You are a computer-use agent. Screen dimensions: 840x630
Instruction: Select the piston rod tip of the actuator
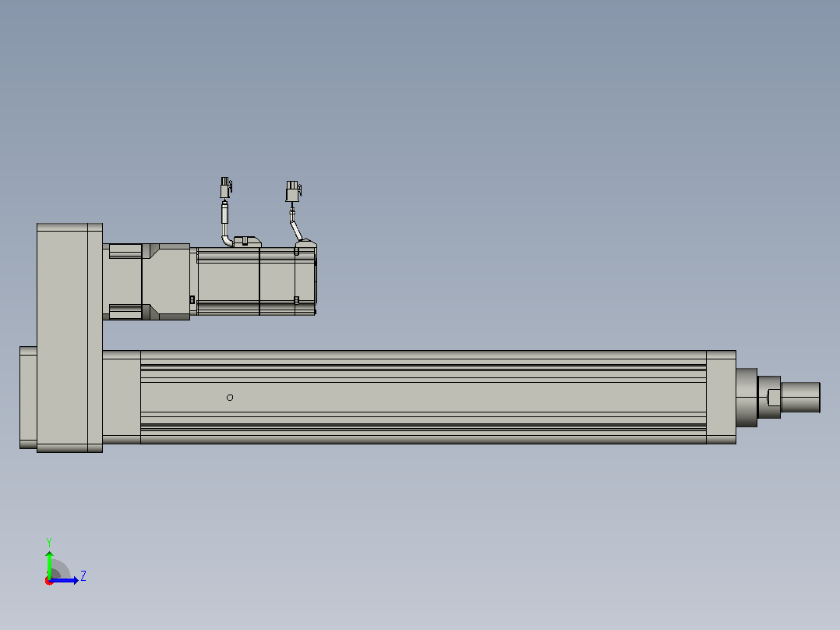[800, 398]
